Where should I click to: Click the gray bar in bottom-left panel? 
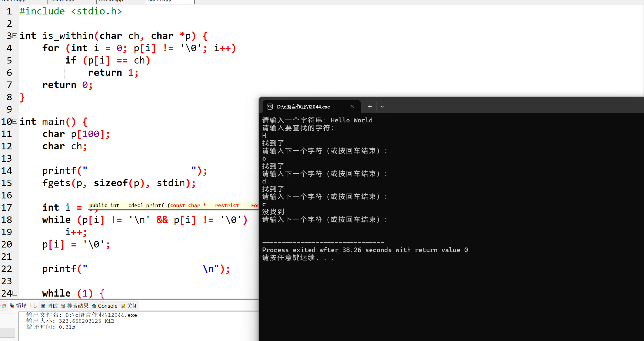point(8,333)
